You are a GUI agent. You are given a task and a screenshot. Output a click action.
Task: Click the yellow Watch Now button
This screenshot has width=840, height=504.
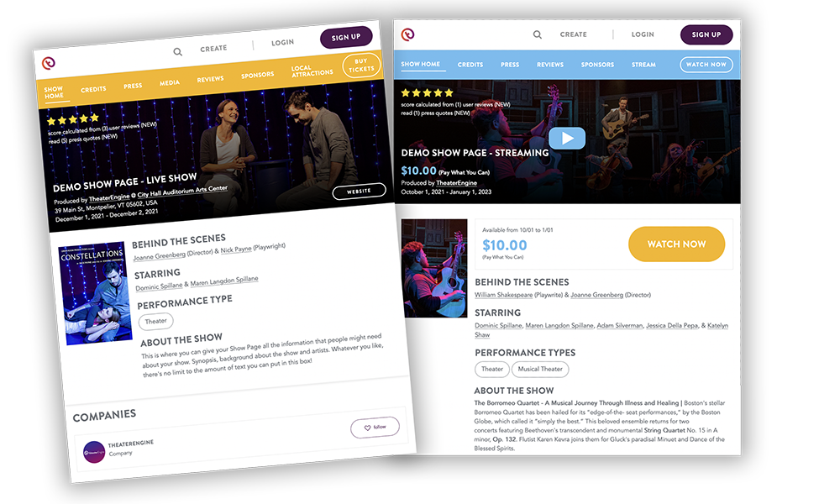pyautogui.click(x=676, y=244)
